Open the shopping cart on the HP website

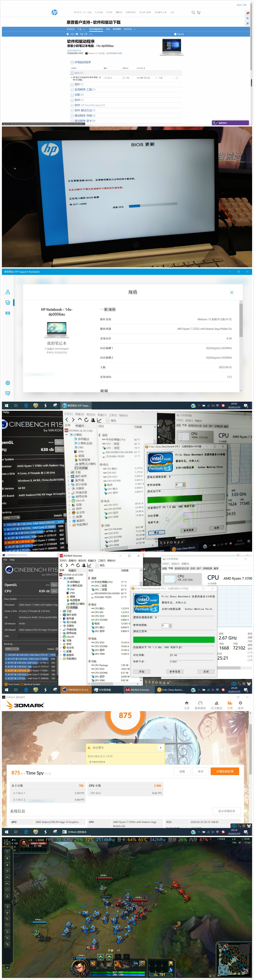[198, 13]
